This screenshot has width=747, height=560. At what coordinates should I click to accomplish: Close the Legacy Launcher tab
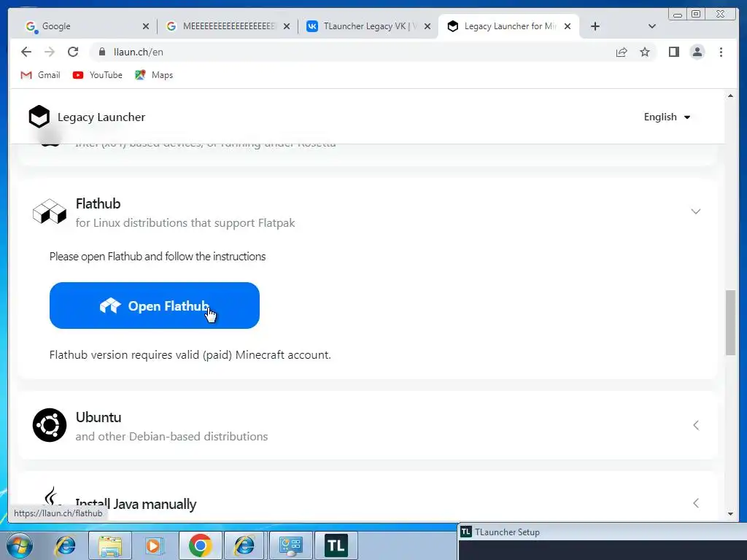coord(568,26)
